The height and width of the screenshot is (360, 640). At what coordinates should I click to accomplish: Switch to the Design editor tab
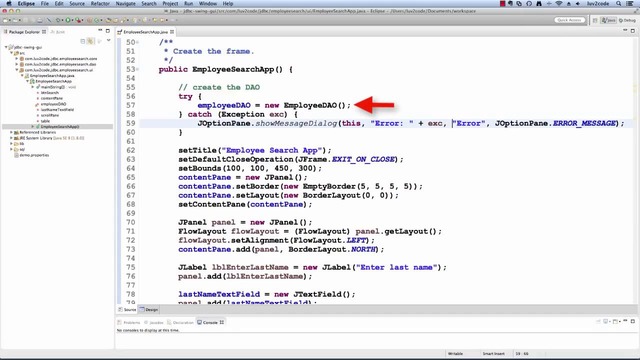[149, 310]
